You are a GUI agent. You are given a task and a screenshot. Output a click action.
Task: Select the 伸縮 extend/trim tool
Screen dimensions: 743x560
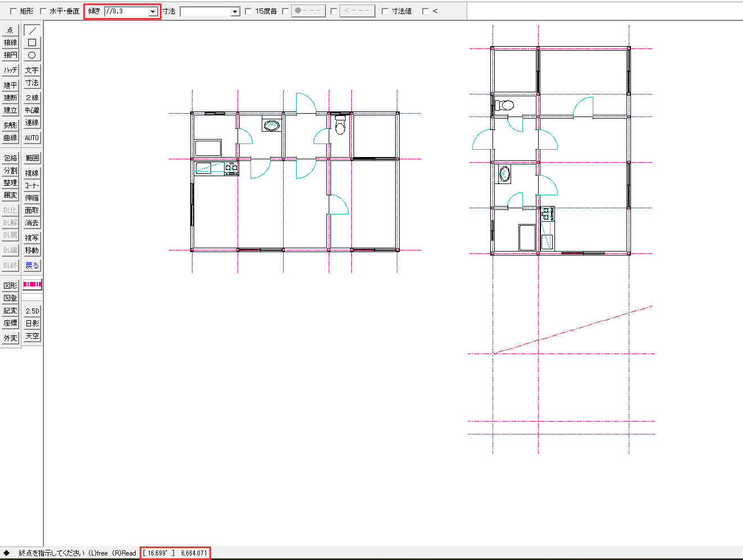click(32, 198)
